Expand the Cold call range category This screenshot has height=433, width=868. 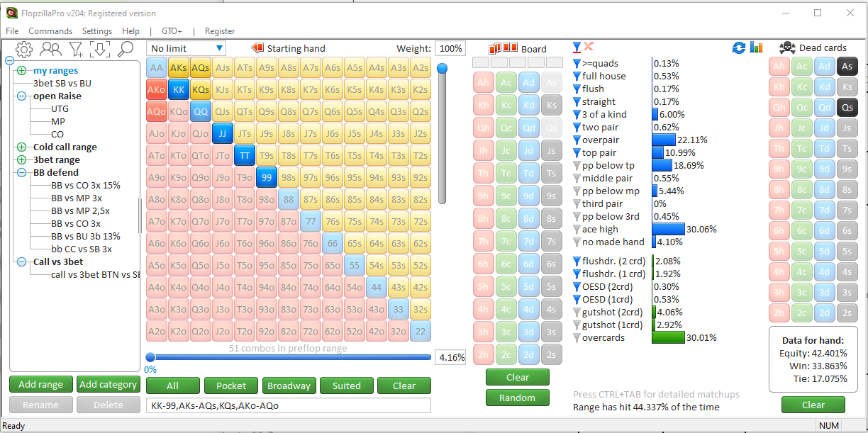[x=21, y=147]
